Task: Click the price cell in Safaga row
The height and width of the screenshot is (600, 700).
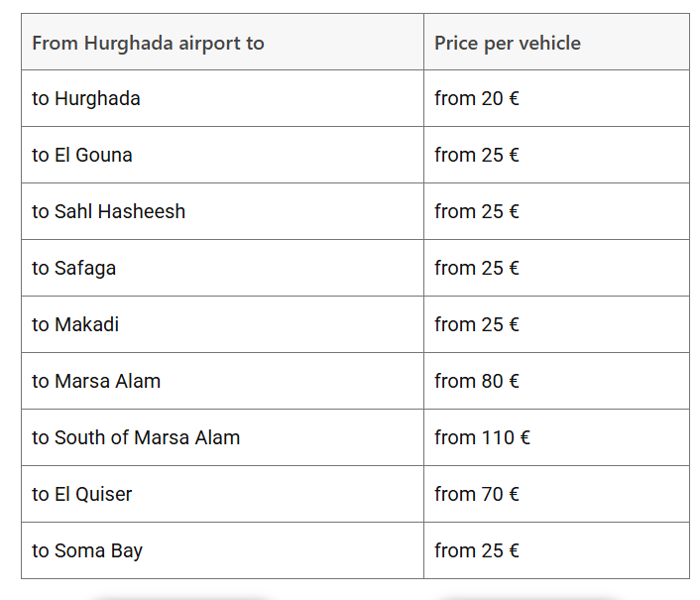Action: (x=477, y=268)
